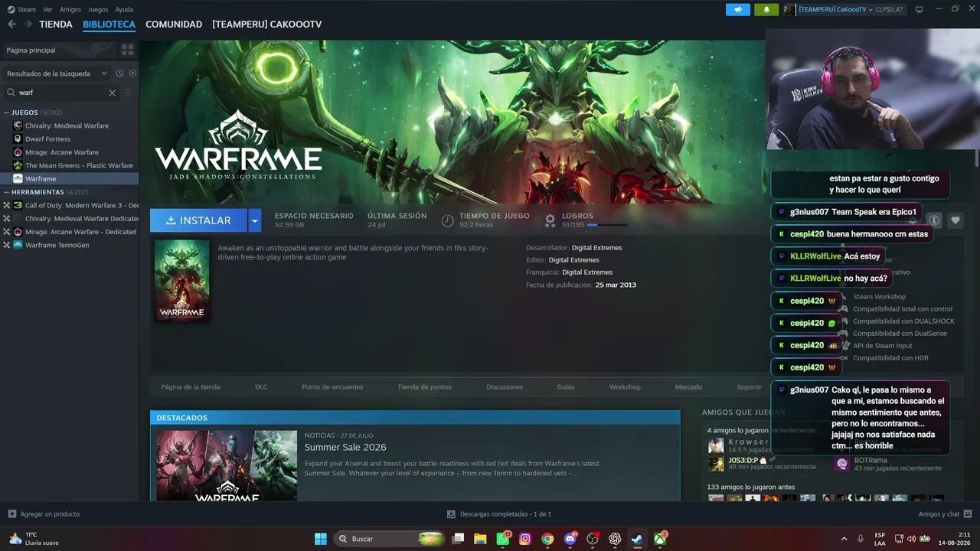
Task: Collapse the HERRAMIENTAS category
Action: (x=6, y=192)
